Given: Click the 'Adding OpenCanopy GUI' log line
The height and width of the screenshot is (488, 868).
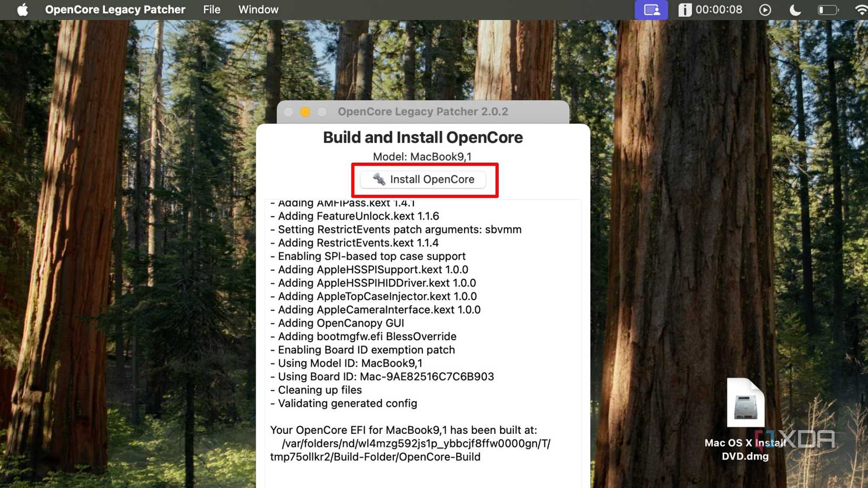Looking at the screenshot, I should click(x=337, y=323).
